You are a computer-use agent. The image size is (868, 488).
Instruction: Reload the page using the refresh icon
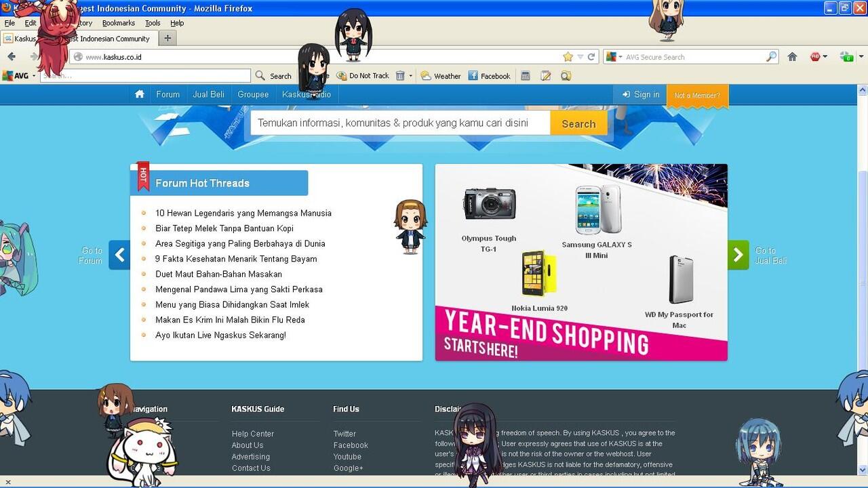pos(591,57)
